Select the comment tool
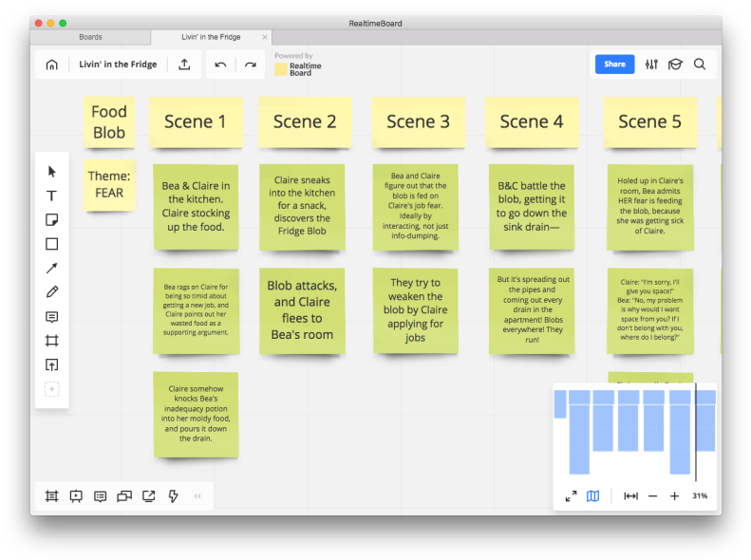The image size is (751, 560). coord(52,317)
